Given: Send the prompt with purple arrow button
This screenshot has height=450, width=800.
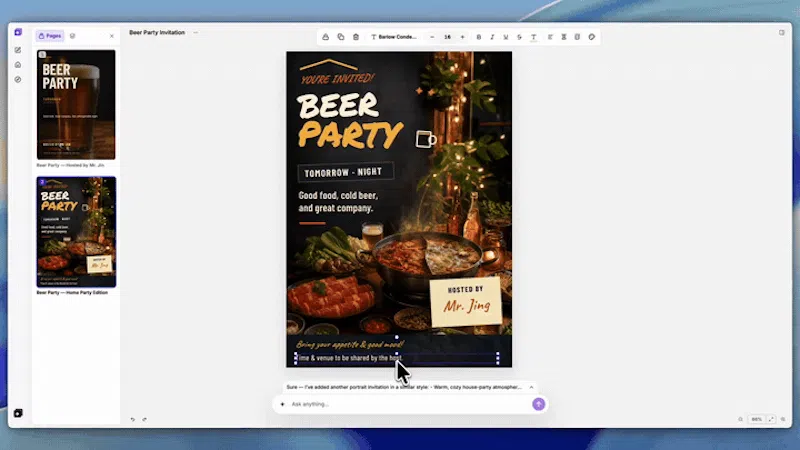Looking at the screenshot, I should coord(538,404).
